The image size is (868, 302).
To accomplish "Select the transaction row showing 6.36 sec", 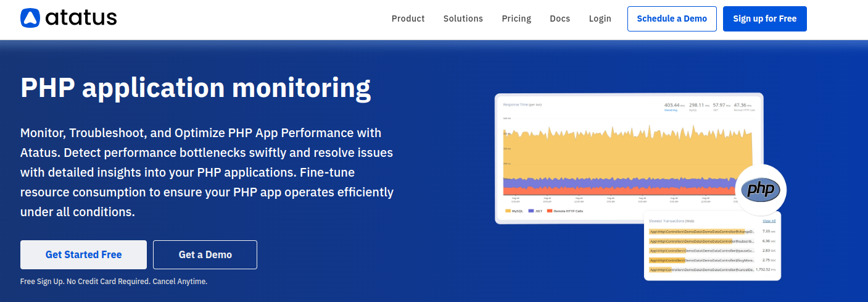I will [x=713, y=241].
